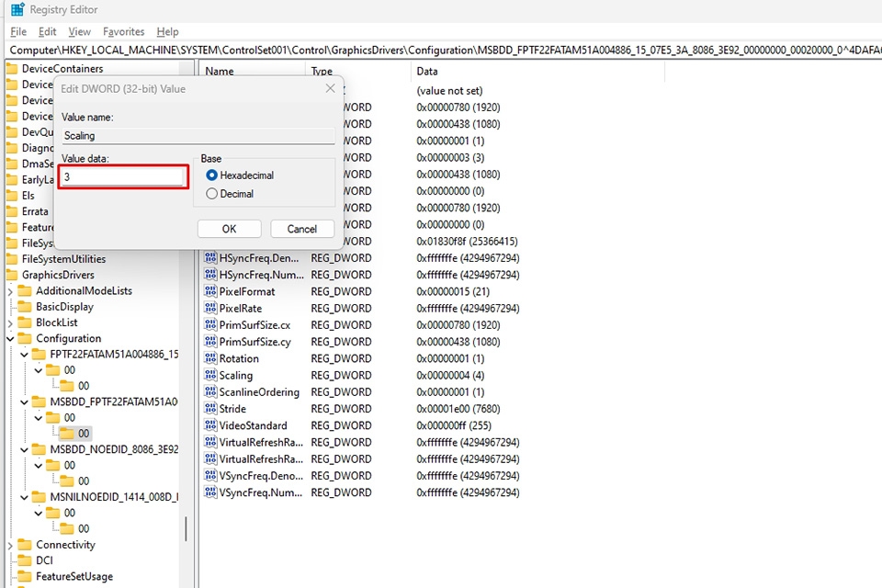Viewport: 882px width, 588px height.
Task: Collapse the Configuration tree node
Action: (x=10, y=338)
